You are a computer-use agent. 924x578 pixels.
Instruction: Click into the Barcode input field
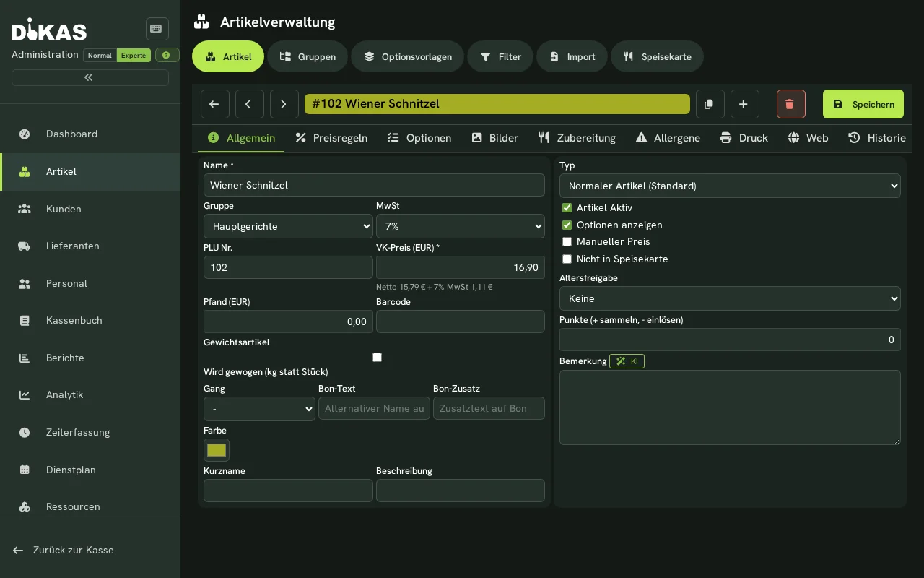pos(461,322)
